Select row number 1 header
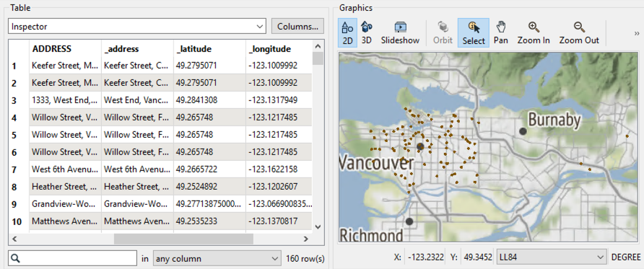 click(19, 66)
